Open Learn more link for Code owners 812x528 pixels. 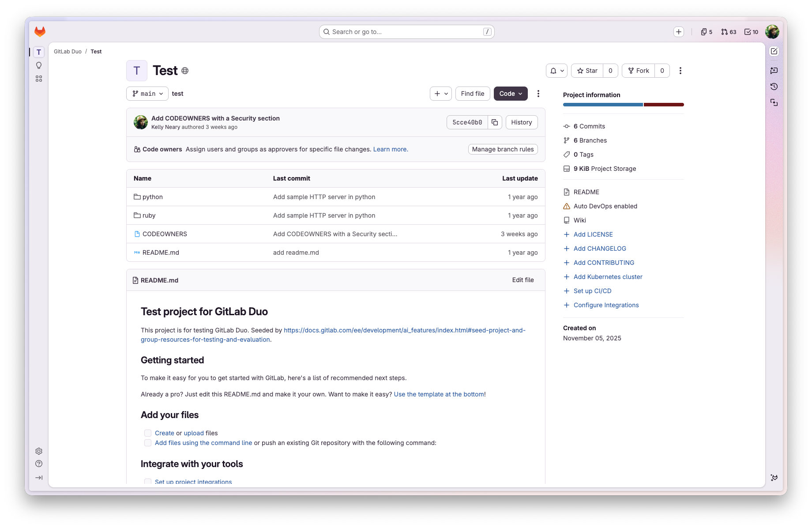[391, 149]
